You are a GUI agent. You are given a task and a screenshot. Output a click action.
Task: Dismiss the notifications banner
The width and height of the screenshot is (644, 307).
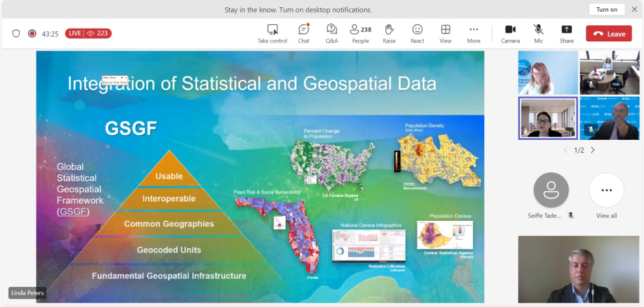click(x=634, y=10)
